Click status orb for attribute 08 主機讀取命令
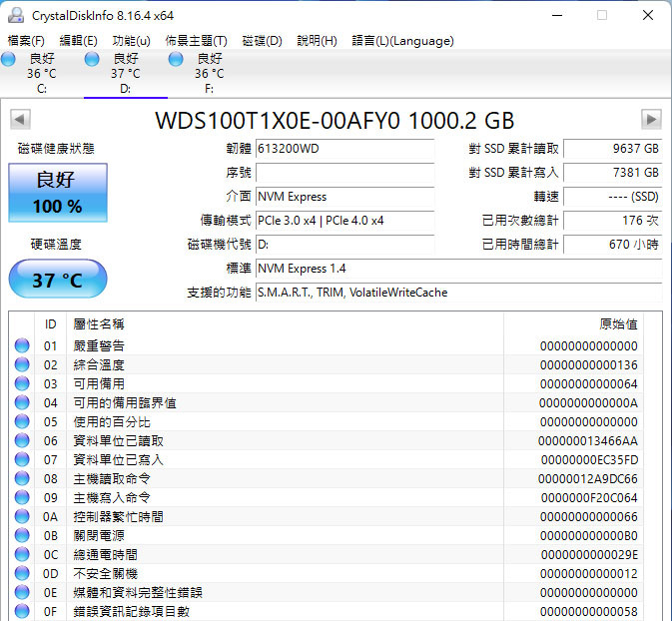The image size is (672, 621). [22, 478]
